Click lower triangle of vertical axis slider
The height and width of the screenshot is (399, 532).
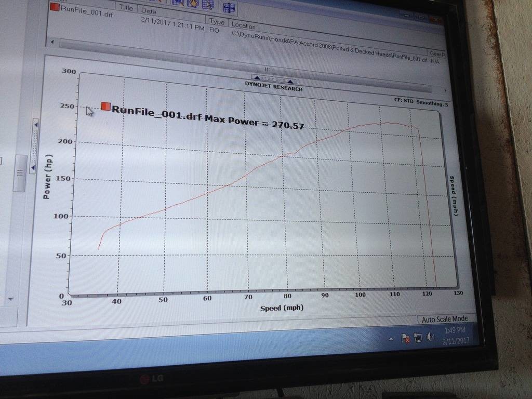pos(33,168)
